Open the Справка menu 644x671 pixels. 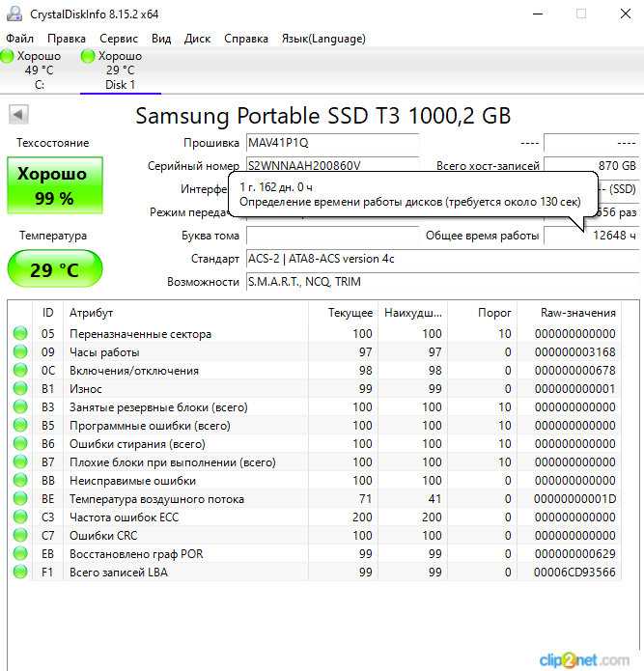[x=246, y=39]
